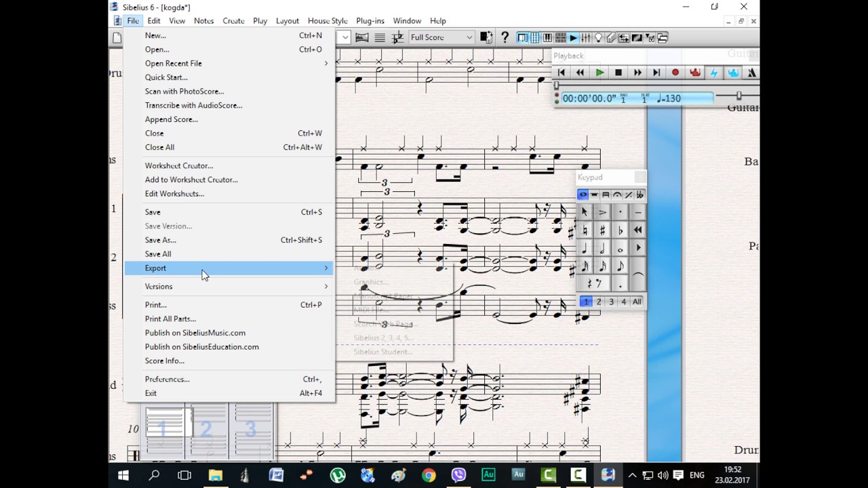Image resolution: width=868 pixels, height=488 pixels.
Task: Open the Notes menu
Action: (x=203, y=21)
